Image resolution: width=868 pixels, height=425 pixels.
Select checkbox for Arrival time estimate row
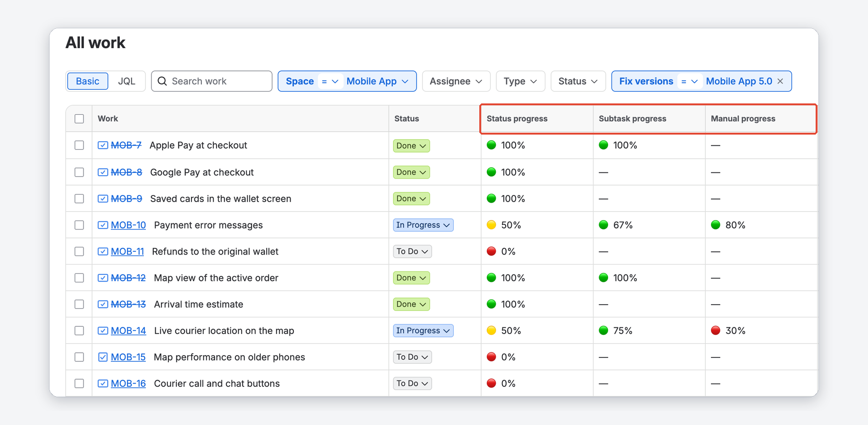[79, 304]
